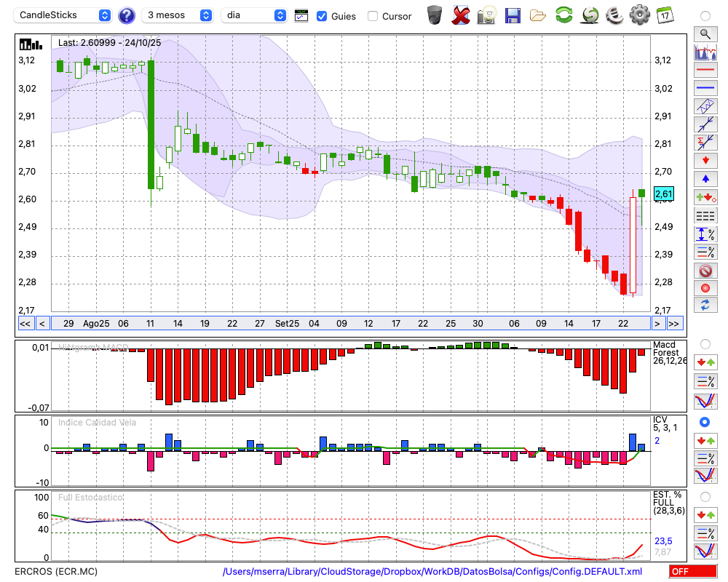Click the blue floppy disk save icon

(513, 15)
